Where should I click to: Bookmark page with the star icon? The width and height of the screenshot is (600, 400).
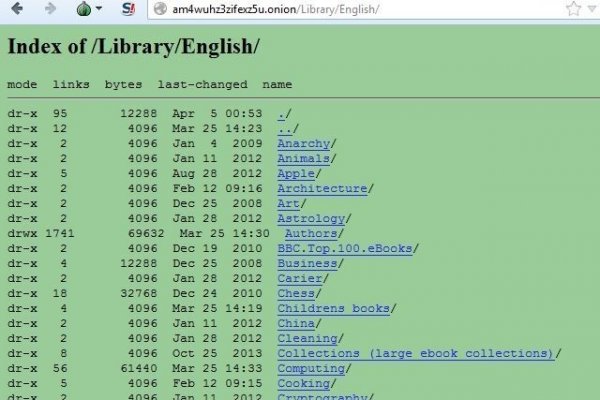click(573, 9)
